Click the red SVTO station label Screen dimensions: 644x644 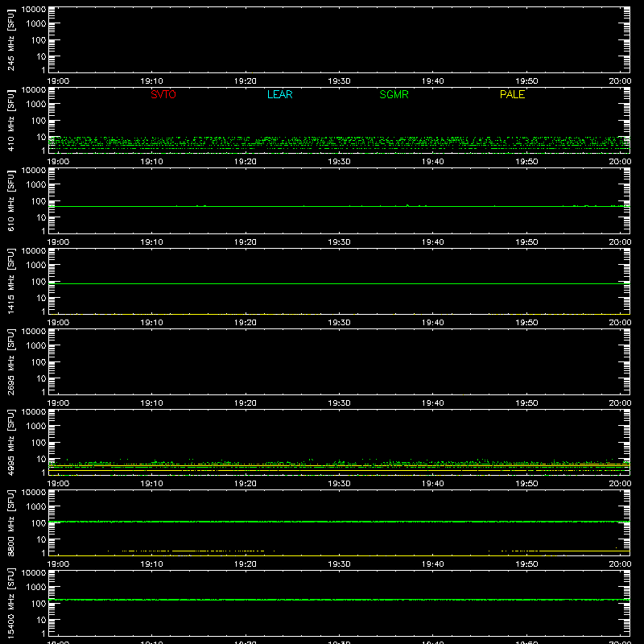163,94
